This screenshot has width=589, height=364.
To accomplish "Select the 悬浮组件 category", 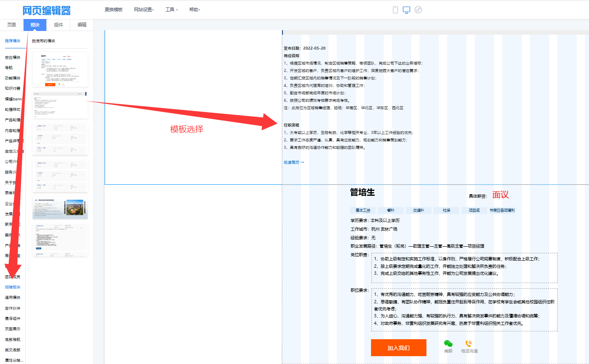I will (12, 319).
